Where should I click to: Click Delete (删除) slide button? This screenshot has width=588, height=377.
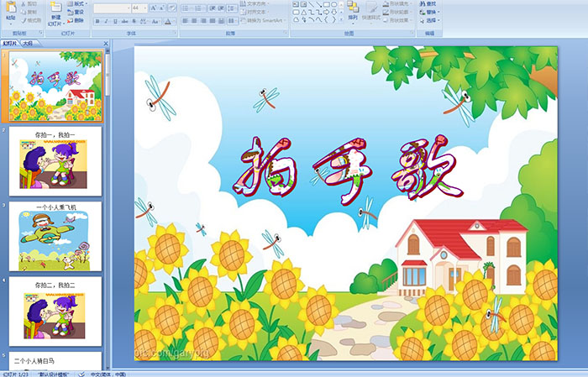pyautogui.click(x=76, y=20)
